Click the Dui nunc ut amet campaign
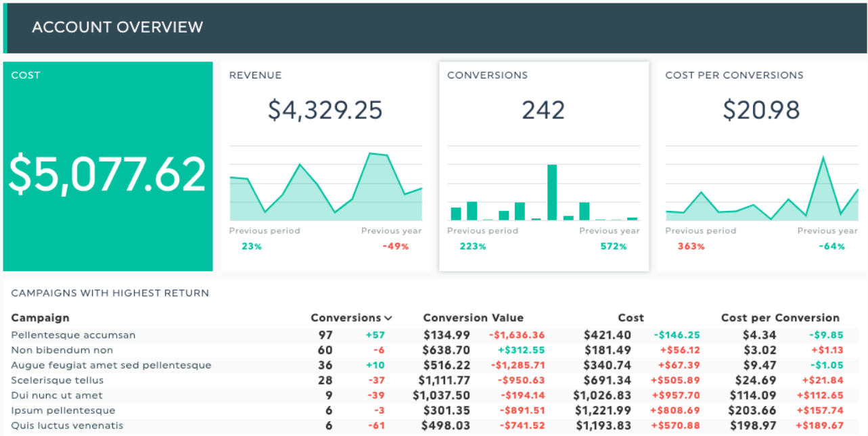 pos(57,395)
